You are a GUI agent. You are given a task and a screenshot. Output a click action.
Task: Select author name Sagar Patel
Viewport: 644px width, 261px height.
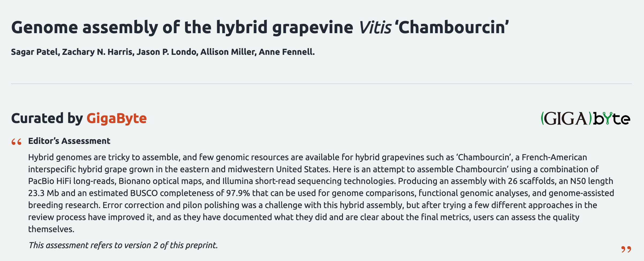(35, 52)
